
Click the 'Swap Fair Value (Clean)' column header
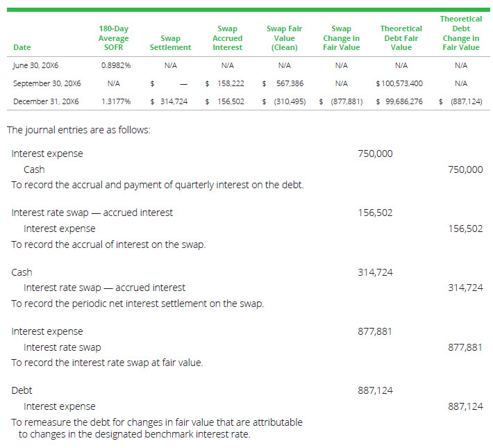[x=283, y=38]
